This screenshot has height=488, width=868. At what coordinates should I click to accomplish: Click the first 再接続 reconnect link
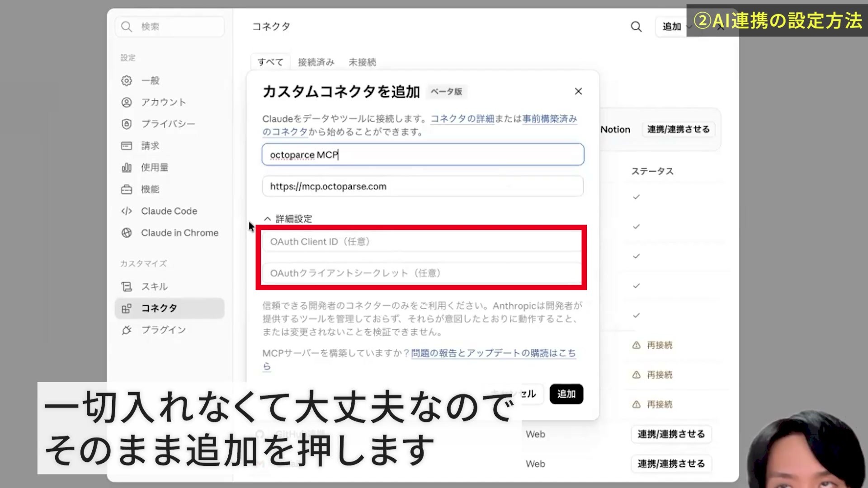(x=660, y=345)
